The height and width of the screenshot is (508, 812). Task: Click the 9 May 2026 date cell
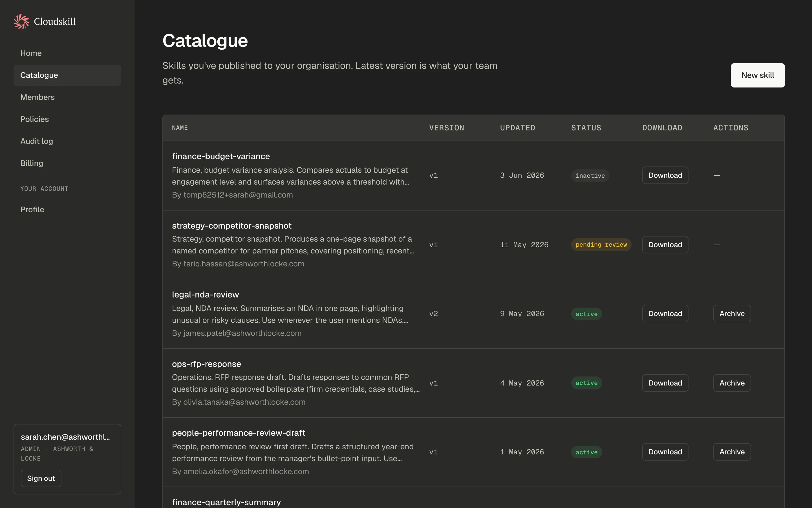tap(522, 314)
